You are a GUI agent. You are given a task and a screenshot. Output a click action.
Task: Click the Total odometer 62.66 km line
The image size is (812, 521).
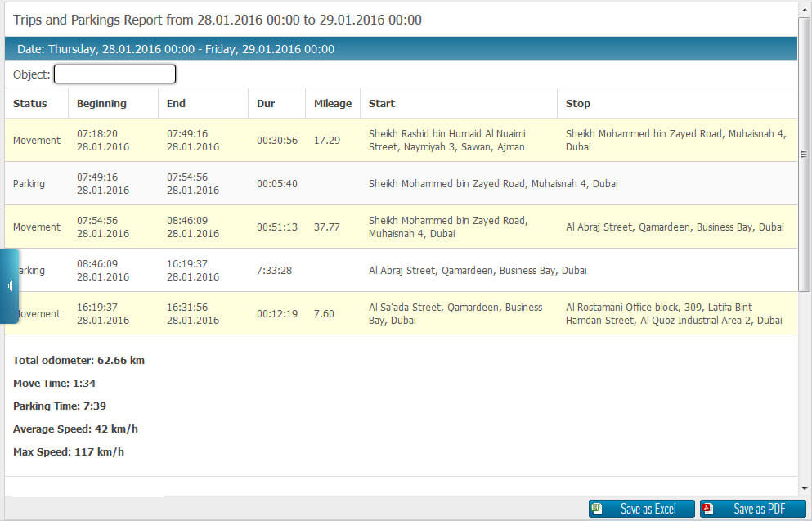pyautogui.click(x=79, y=361)
